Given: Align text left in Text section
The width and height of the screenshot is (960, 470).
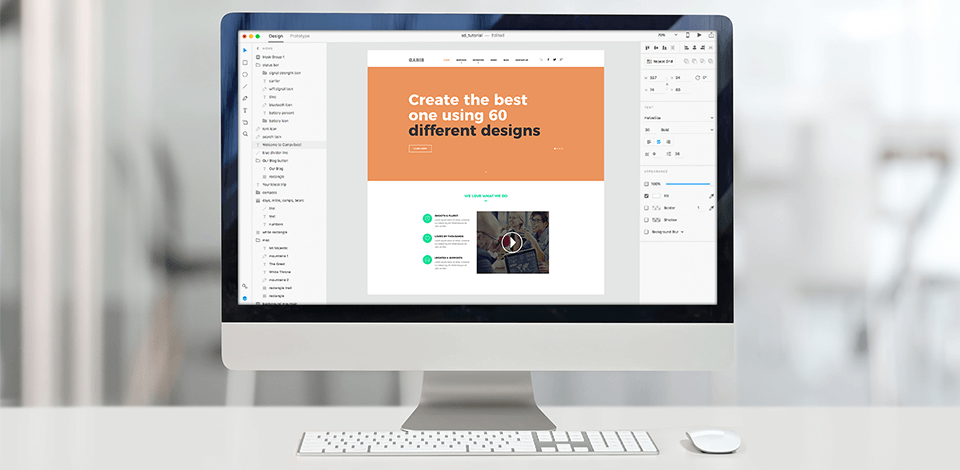Looking at the screenshot, I should pyautogui.click(x=648, y=142).
